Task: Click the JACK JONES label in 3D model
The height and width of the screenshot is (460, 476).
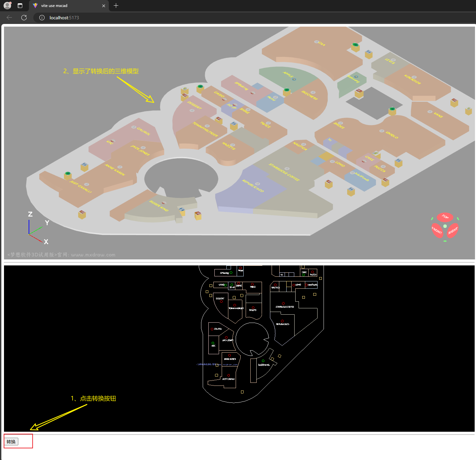Action: tap(140, 150)
